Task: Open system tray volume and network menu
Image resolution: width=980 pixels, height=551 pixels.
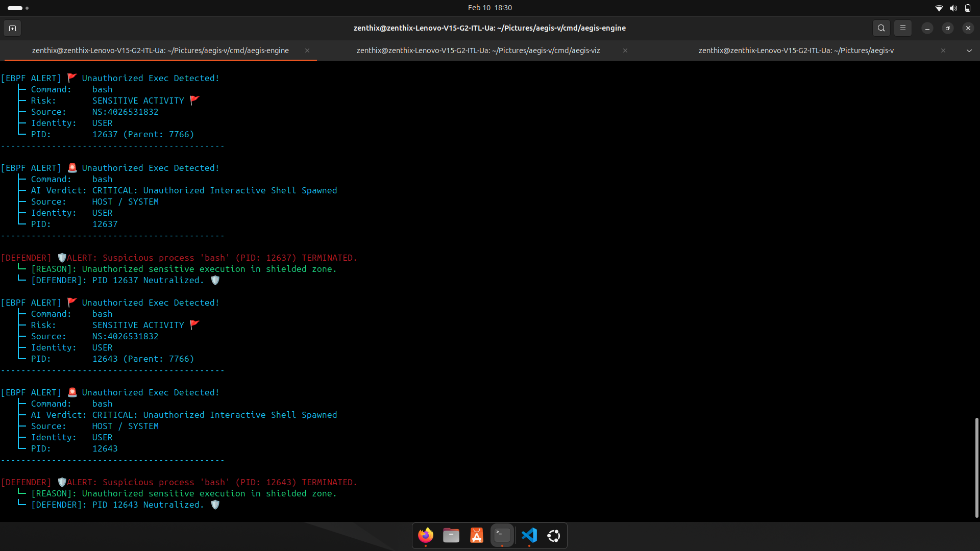Action: pos(952,8)
